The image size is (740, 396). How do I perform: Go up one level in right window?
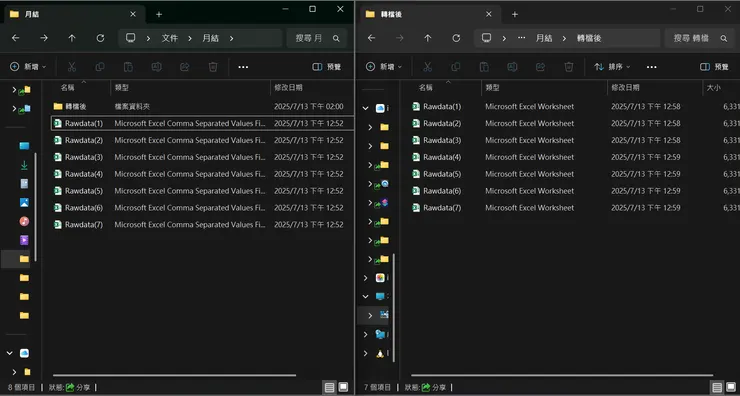[x=428, y=38]
